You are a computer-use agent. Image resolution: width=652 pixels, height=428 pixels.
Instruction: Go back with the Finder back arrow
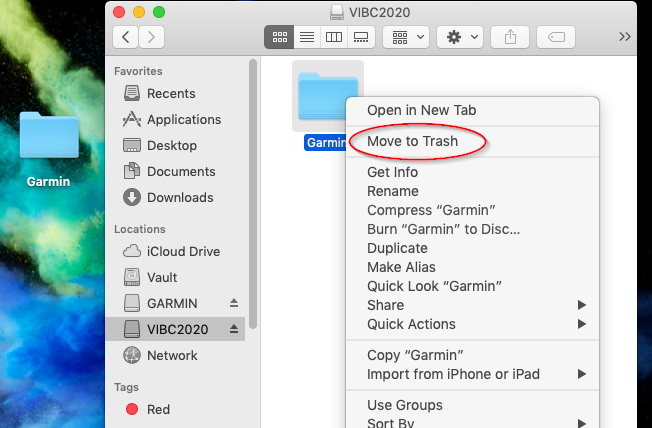pyautogui.click(x=126, y=37)
